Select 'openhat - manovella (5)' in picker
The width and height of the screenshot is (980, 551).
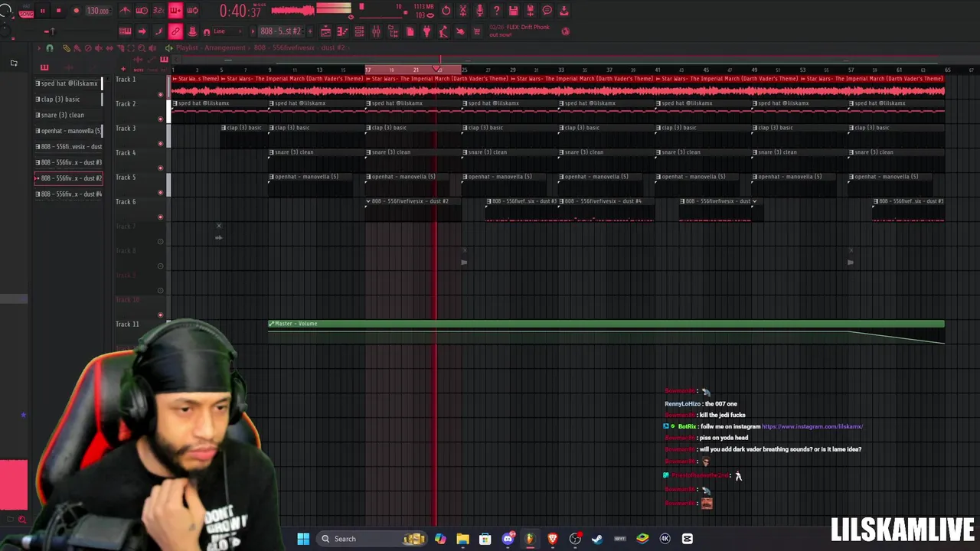pos(67,131)
